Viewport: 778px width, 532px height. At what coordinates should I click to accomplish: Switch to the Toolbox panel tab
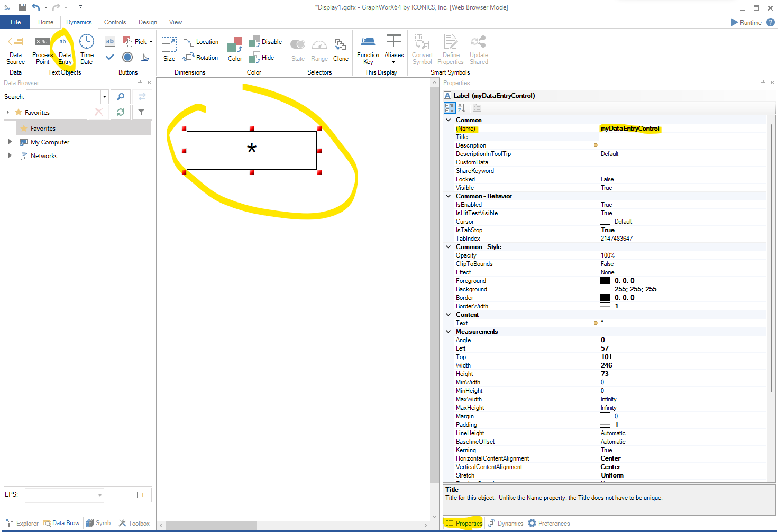click(134, 523)
